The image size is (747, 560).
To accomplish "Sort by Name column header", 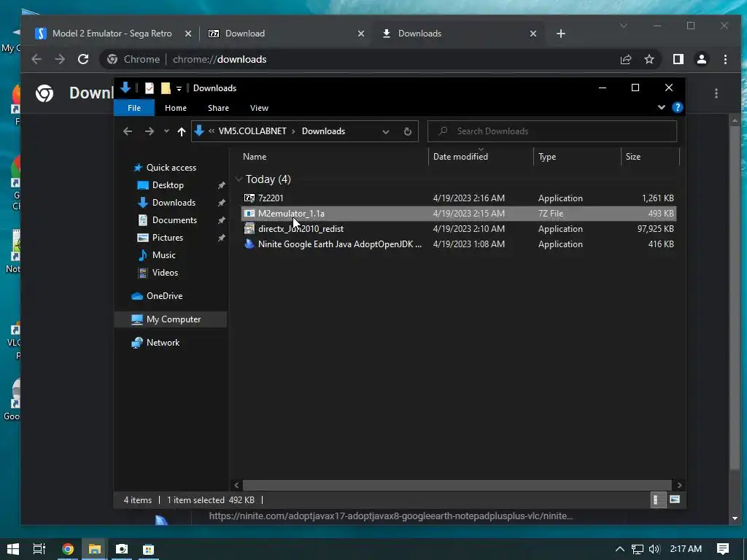I will pos(255,157).
